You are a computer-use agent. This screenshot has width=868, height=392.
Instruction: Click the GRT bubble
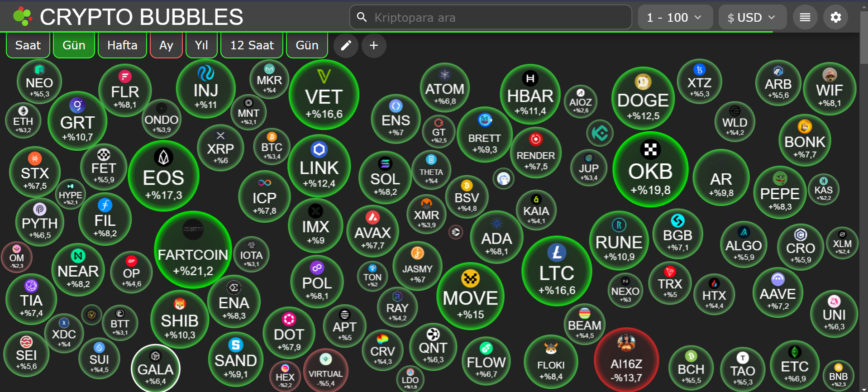pos(77,121)
